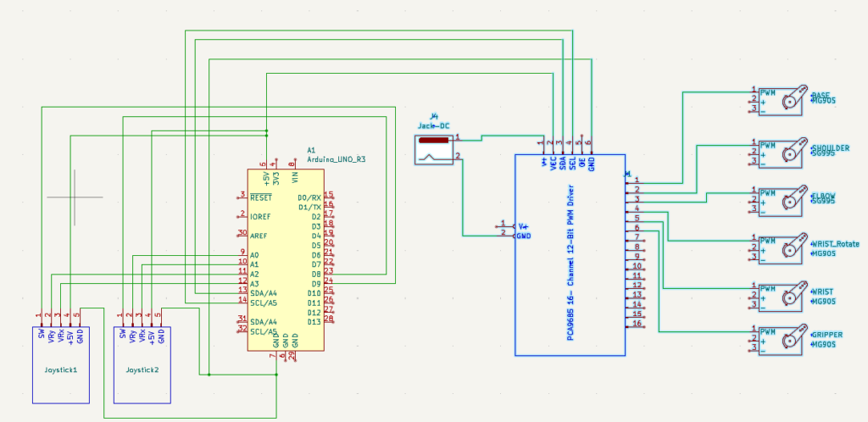The image size is (868, 422).
Task: Select the IOREF pin on the Arduino
Action: tap(260, 216)
